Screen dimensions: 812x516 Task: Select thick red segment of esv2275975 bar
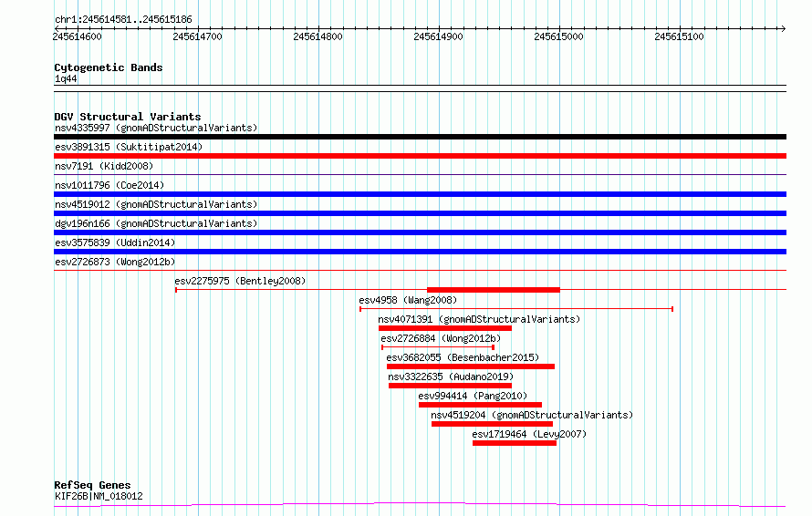[494, 290]
